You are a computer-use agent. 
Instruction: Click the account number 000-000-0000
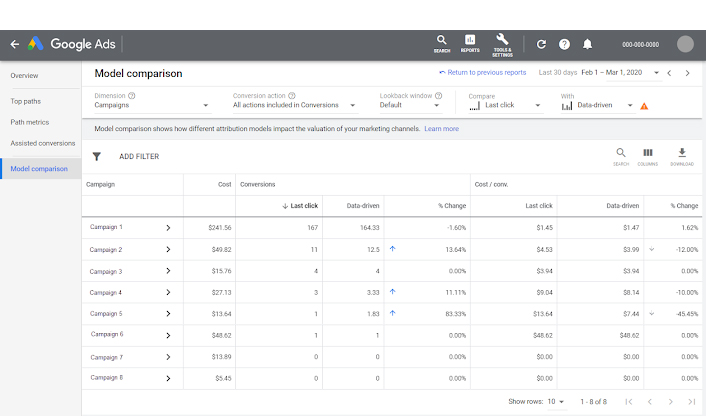(x=640, y=45)
